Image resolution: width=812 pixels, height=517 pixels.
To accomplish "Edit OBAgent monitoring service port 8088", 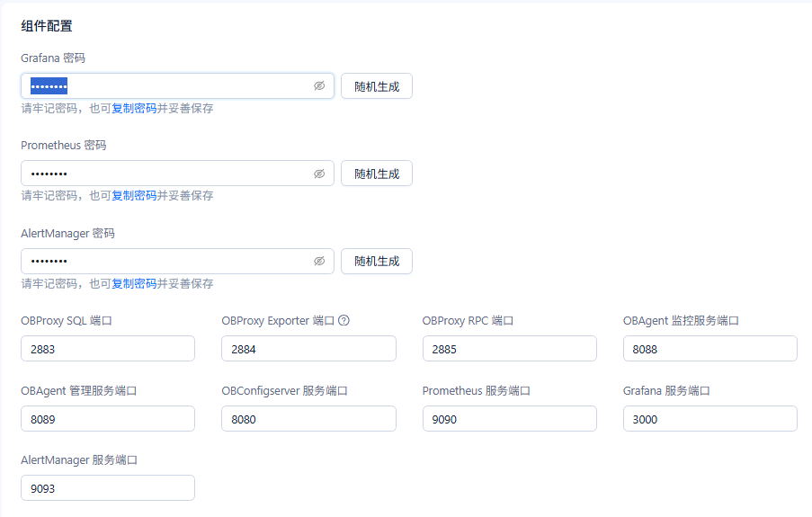I will (710, 349).
